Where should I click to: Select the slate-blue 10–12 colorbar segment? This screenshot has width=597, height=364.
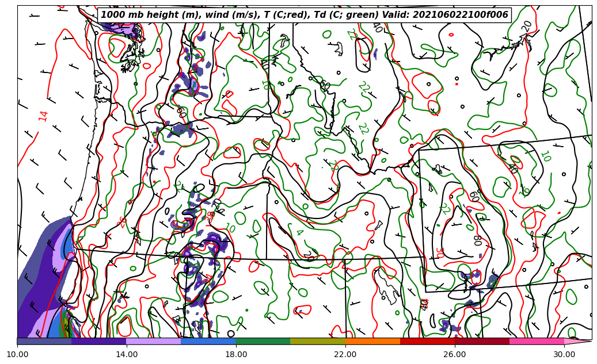tap(44, 341)
